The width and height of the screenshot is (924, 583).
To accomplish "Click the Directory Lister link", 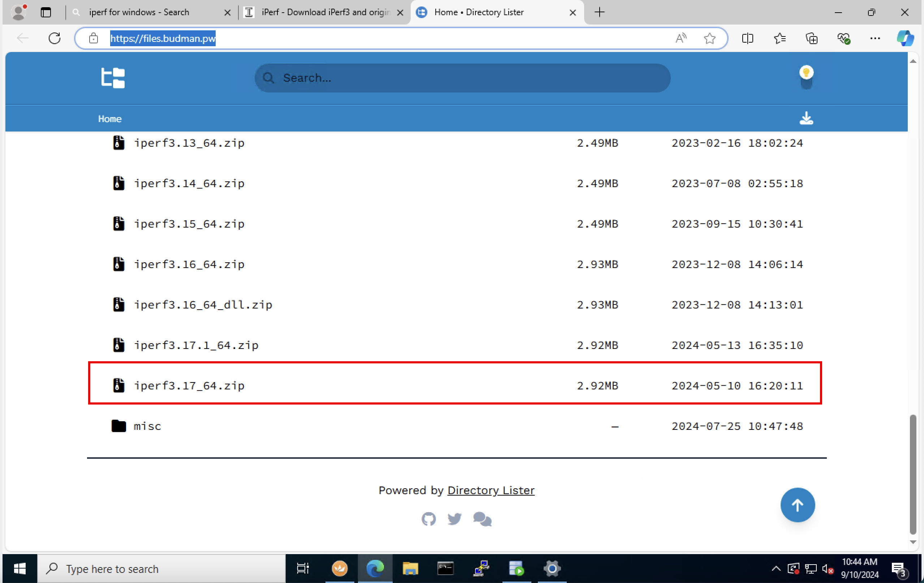I will [x=491, y=490].
